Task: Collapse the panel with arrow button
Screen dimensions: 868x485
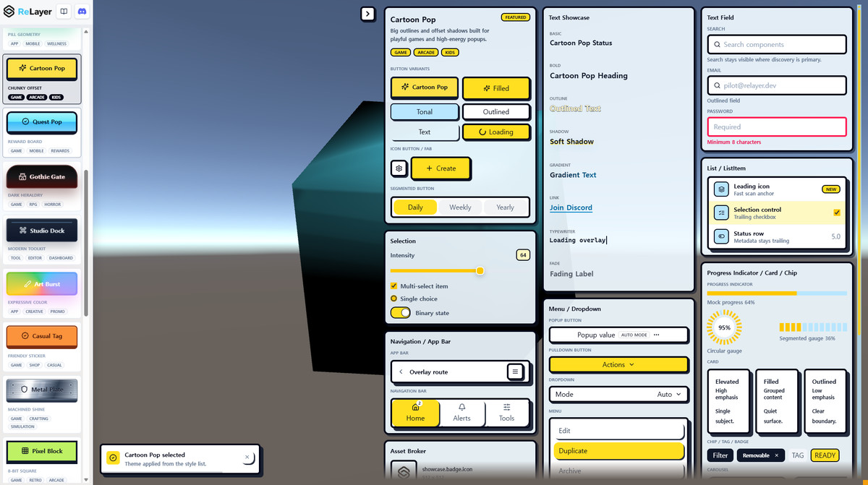Action: 367,13
